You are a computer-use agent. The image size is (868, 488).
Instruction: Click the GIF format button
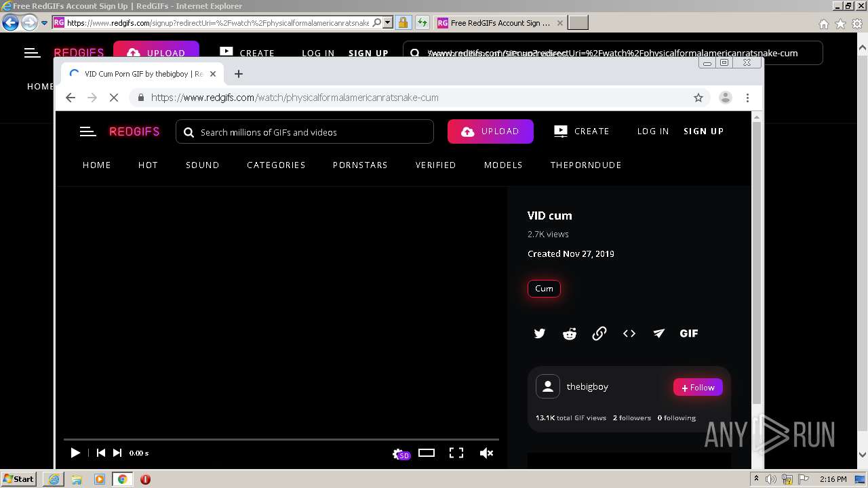(x=689, y=333)
